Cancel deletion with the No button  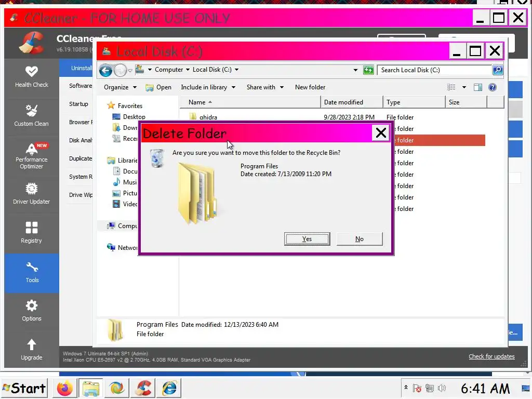(360, 239)
